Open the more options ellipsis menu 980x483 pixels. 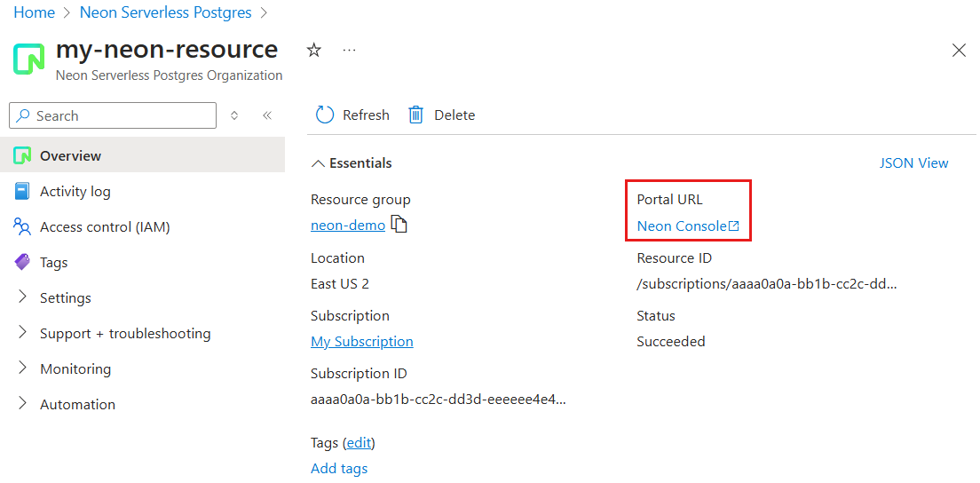pos(350,50)
